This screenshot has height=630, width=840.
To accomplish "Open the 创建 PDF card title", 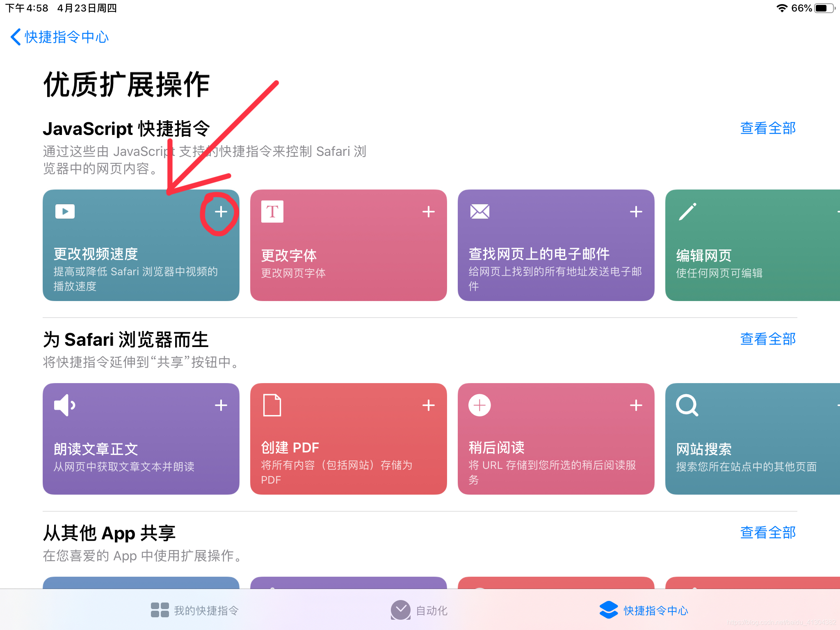I will [290, 448].
